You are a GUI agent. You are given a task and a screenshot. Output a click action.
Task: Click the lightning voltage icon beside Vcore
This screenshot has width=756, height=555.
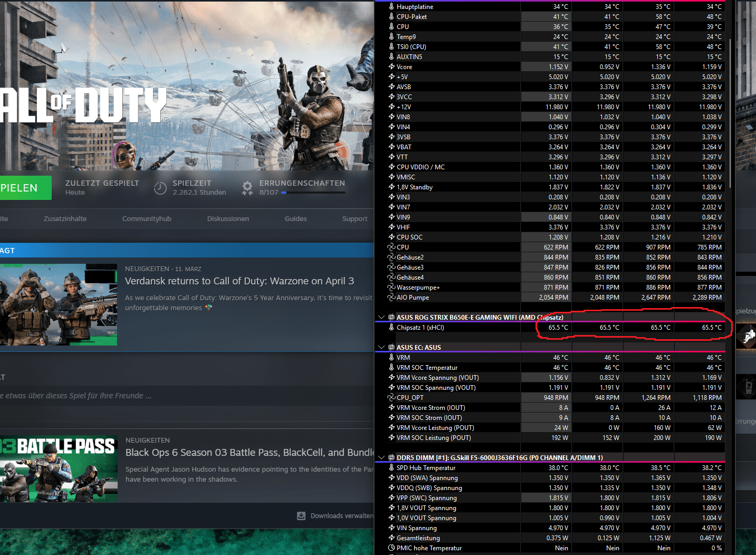pyautogui.click(x=391, y=67)
